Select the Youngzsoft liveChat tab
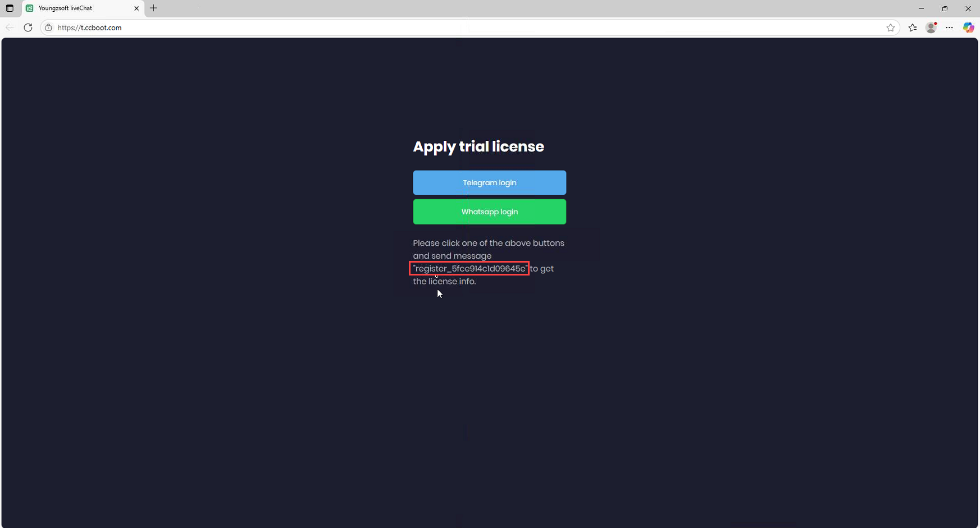The image size is (980, 528). coord(83,8)
